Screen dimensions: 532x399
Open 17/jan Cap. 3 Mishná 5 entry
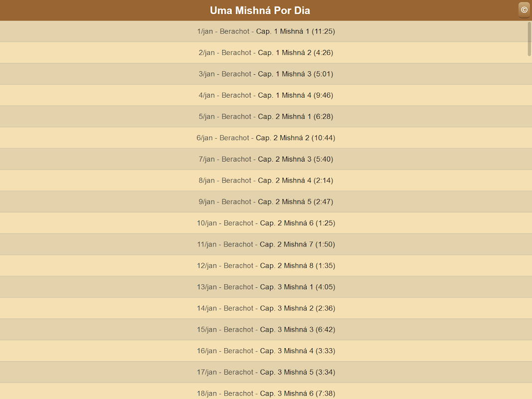(x=266, y=372)
